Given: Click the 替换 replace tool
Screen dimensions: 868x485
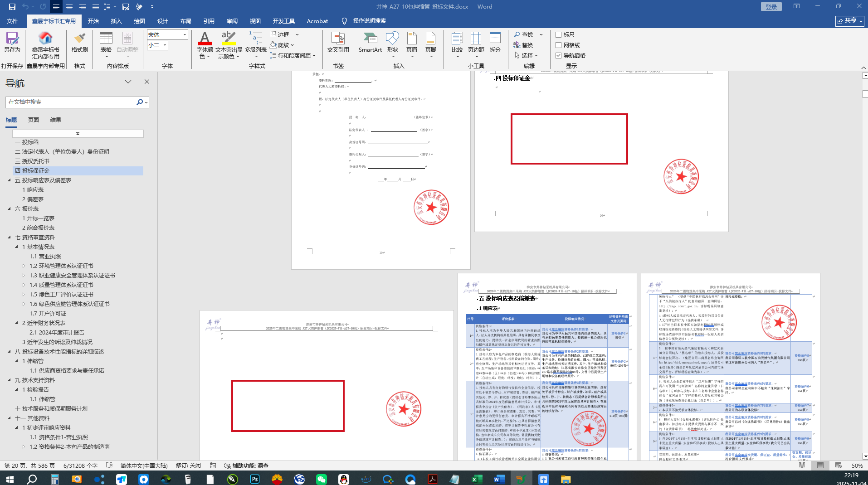Looking at the screenshot, I should pos(523,45).
